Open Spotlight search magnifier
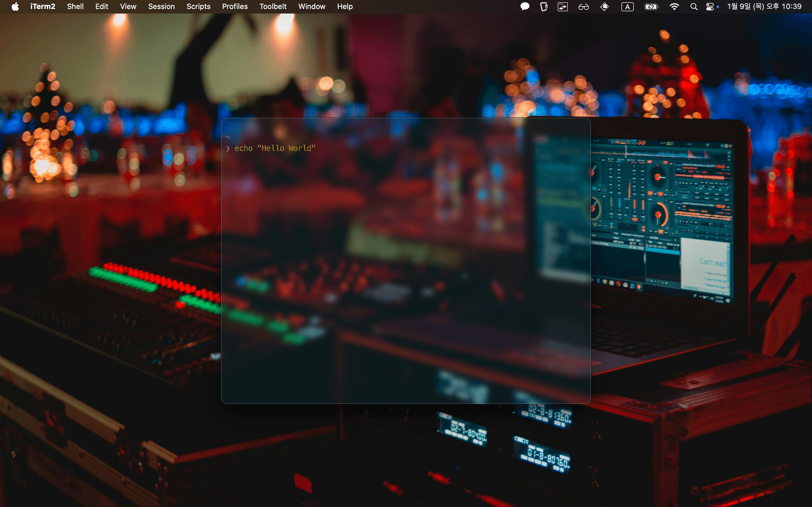Screen dimensions: 812x507 (694, 7)
